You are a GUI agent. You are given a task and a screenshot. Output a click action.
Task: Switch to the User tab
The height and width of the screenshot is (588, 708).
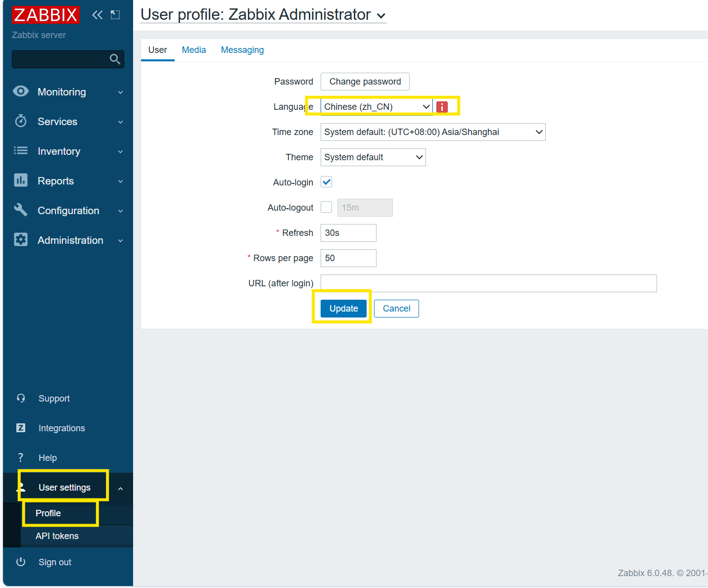click(x=158, y=50)
